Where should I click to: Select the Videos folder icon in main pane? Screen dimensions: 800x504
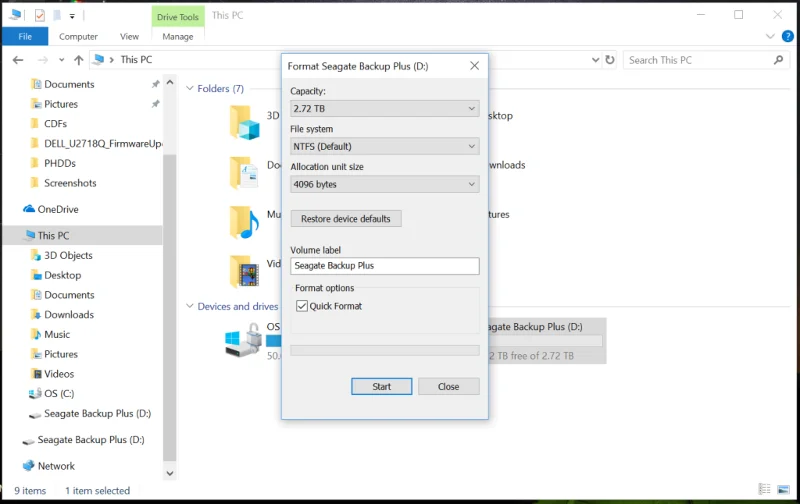point(245,271)
